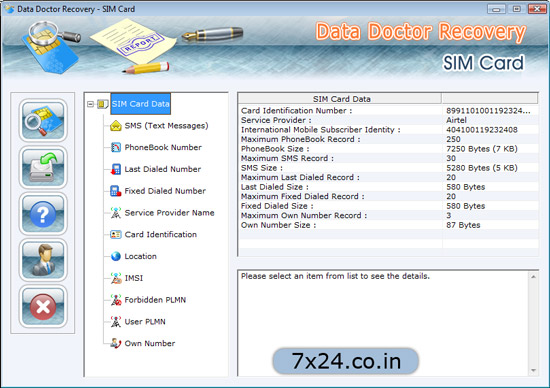550x388 pixels.
Task: Select Forbidden PLMN entry
Action: [155, 300]
